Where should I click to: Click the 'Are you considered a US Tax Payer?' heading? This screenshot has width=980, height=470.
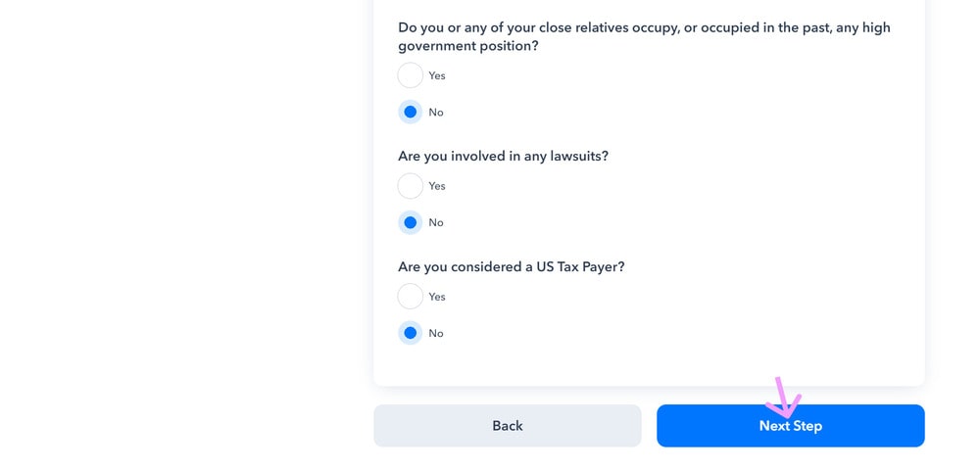[511, 266]
